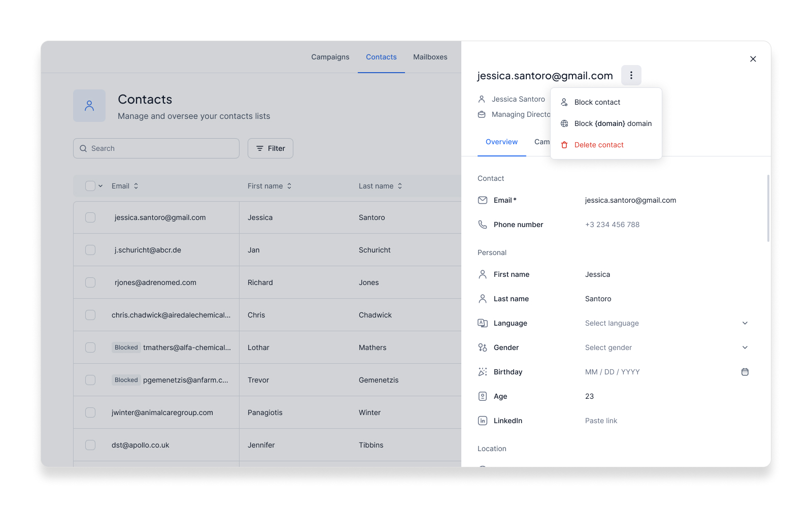Image resolution: width=812 pixels, height=508 pixels.
Task: Click the briefcase icon by Managing Director
Action: coord(482,114)
